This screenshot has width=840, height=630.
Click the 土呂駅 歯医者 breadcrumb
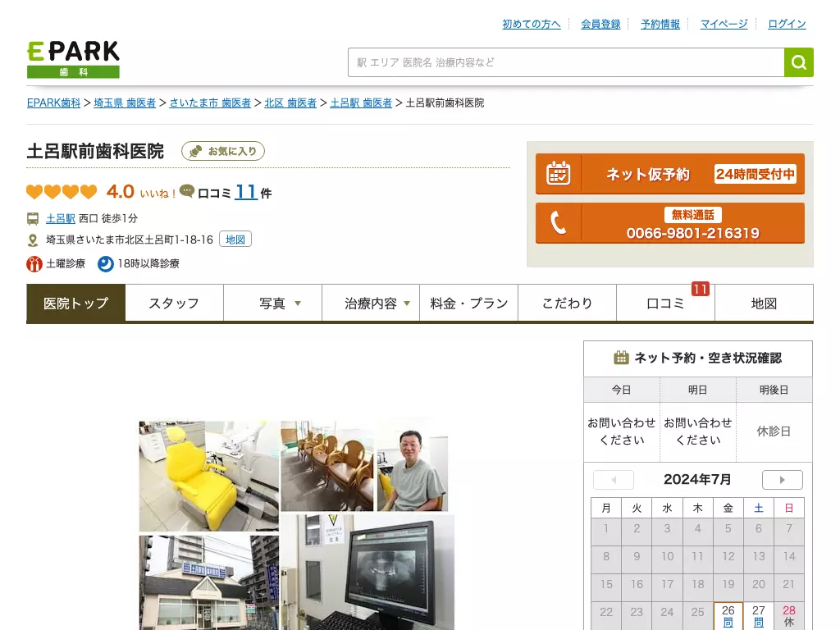point(361,103)
